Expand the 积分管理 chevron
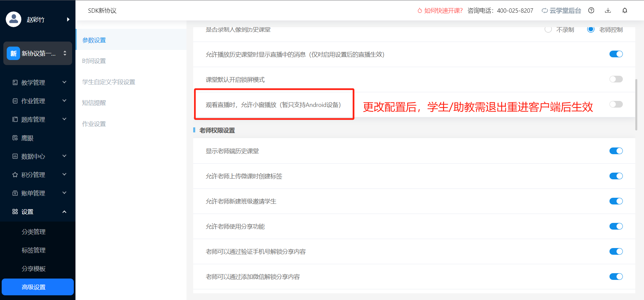The image size is (644, 300). 64,174
